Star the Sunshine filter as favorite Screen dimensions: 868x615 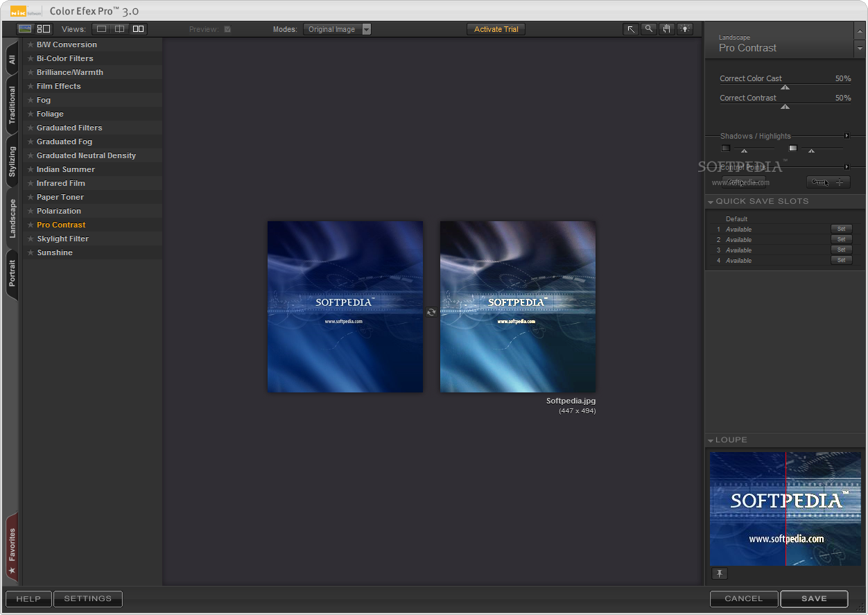[x=31, y=252]
